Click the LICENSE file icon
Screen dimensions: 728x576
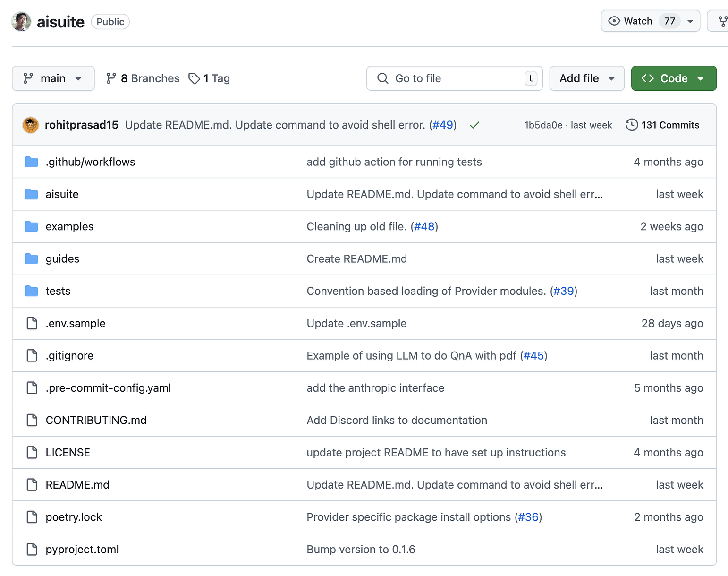coord(32,453)
